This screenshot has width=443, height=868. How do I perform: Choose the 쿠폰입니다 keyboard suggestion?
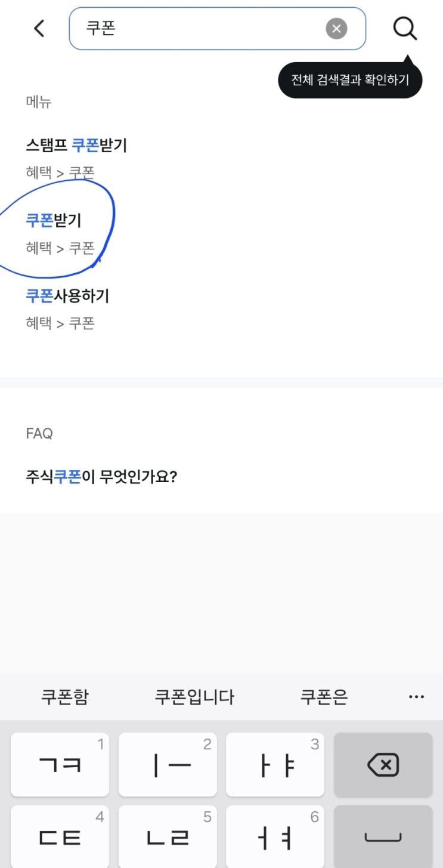(x=194, y=697)
